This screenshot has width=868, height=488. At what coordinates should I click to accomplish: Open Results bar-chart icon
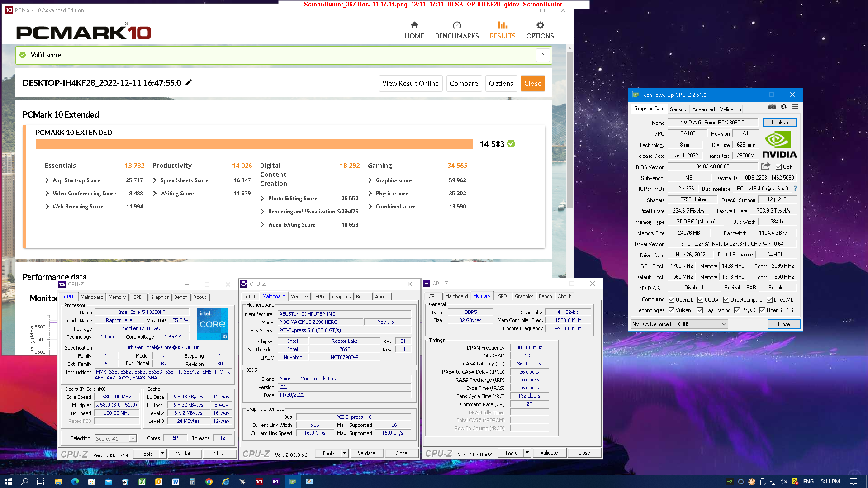(502, 25)
